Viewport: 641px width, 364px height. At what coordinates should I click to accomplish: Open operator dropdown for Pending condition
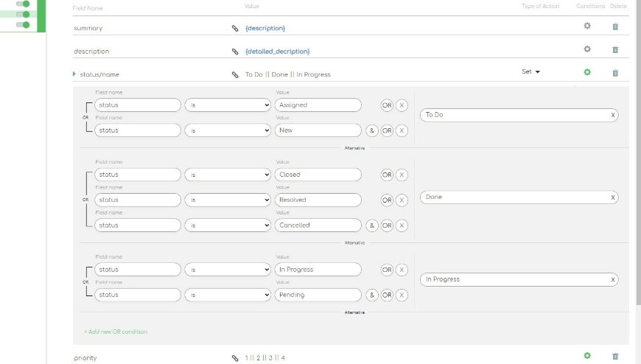coord(228,295)
